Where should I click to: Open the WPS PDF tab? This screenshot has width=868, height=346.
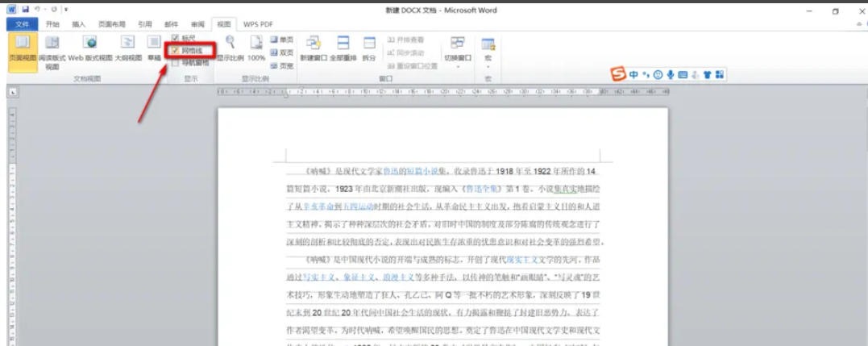[258, 24]
